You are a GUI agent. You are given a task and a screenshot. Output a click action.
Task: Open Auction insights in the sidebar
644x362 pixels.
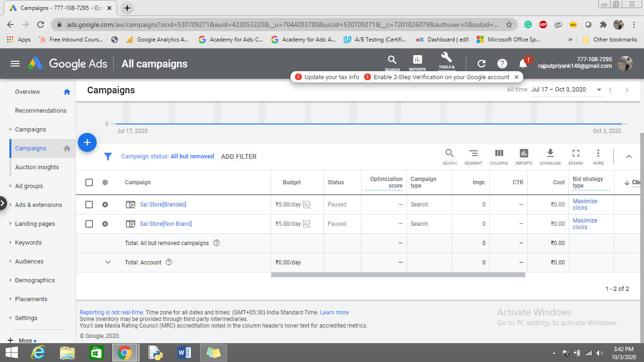tap(37, 167)
